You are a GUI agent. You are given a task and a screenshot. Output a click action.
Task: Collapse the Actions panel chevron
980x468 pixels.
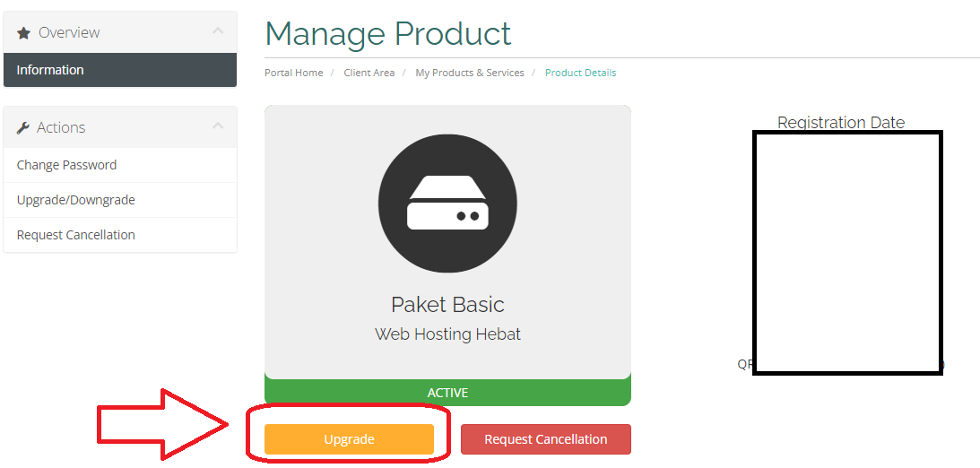point(218,126)
